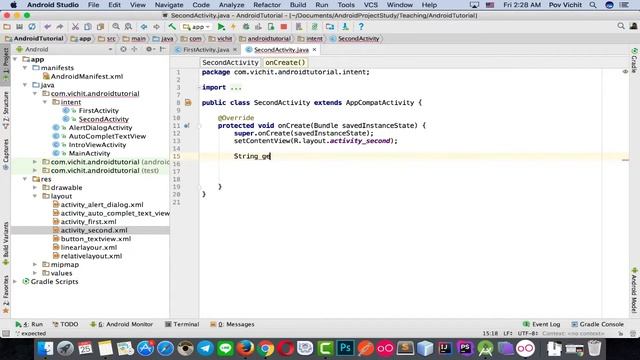640x360 pixels.
Task: Click the Hide project panel icon
Action: (162, 49)
